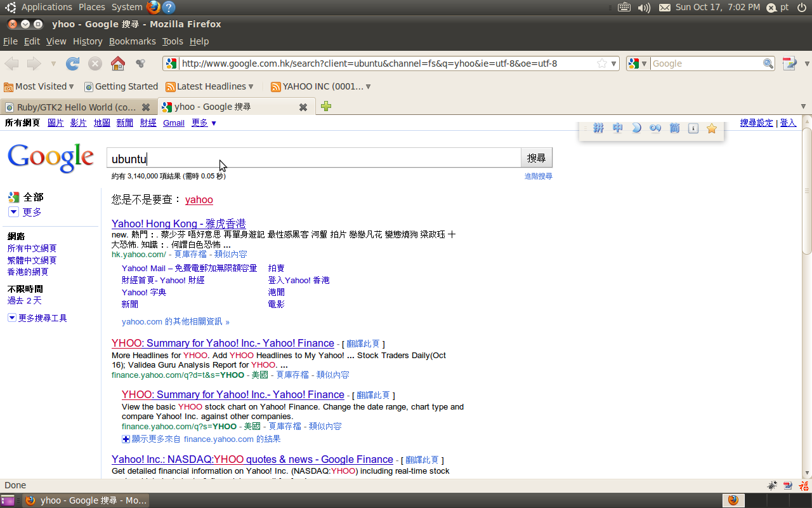Click the suggested spelling link yahoo
This screenshot has height=508, width=812.
pos(199,200)
